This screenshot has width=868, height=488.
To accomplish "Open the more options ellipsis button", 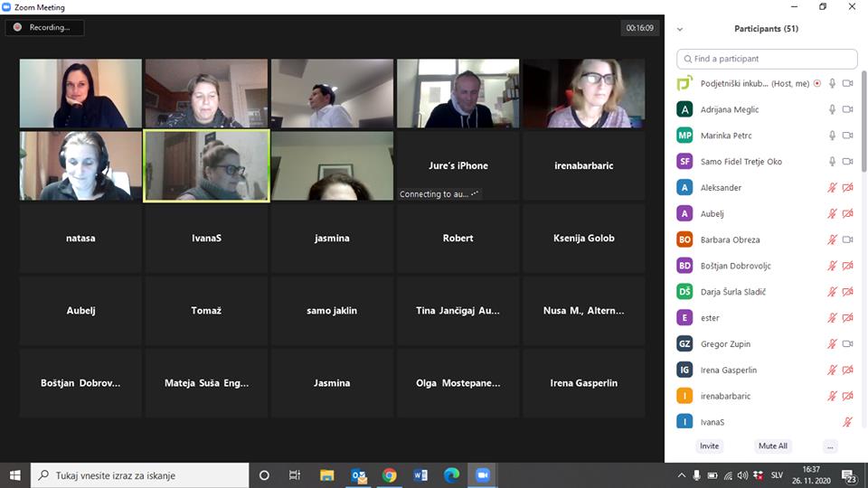I will click(x=830, y=446).
